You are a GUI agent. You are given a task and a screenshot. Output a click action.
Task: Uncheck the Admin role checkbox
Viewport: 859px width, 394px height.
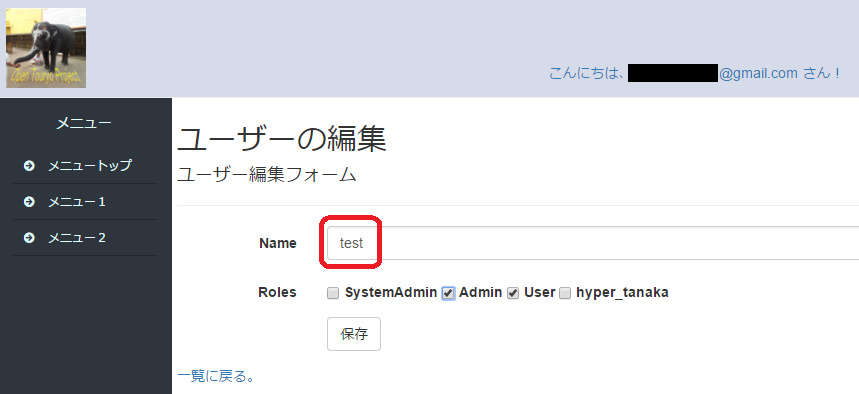pos(448,293)
